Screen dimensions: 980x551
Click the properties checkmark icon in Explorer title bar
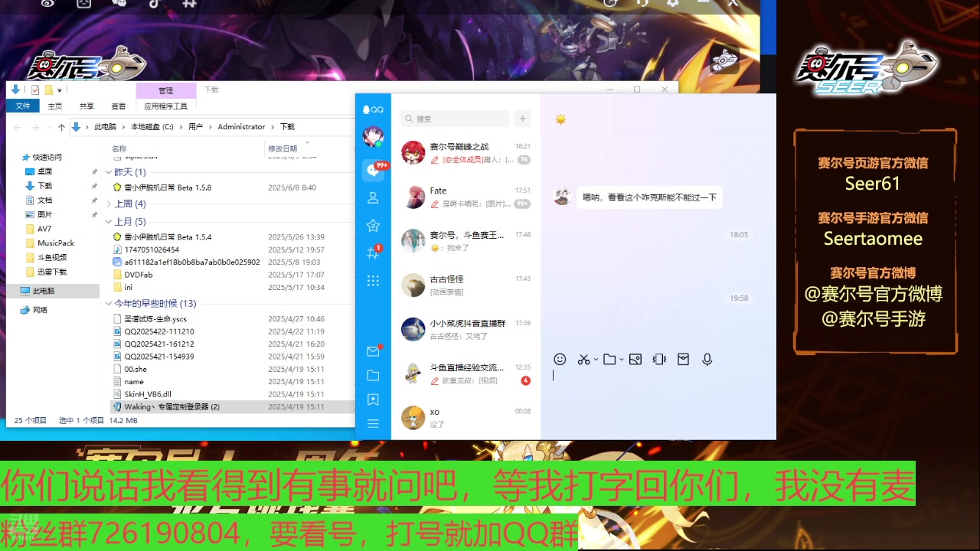35,90
